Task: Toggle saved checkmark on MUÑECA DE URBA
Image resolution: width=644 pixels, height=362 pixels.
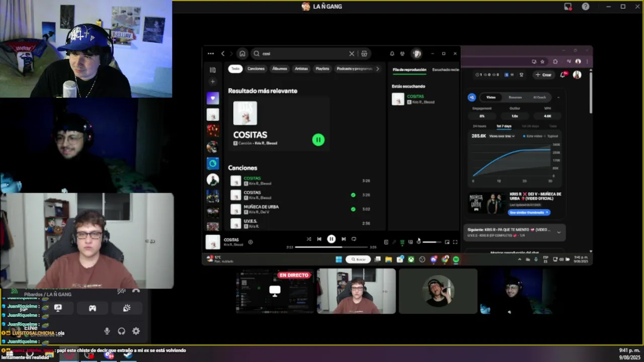Action: [353, 209]
